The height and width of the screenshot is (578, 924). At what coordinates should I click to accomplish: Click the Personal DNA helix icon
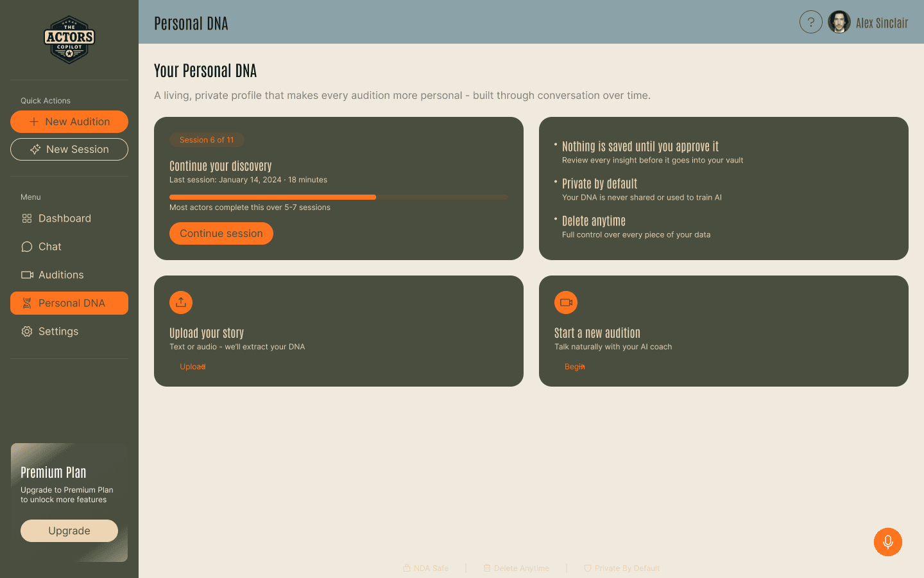(x=27, y=303)
